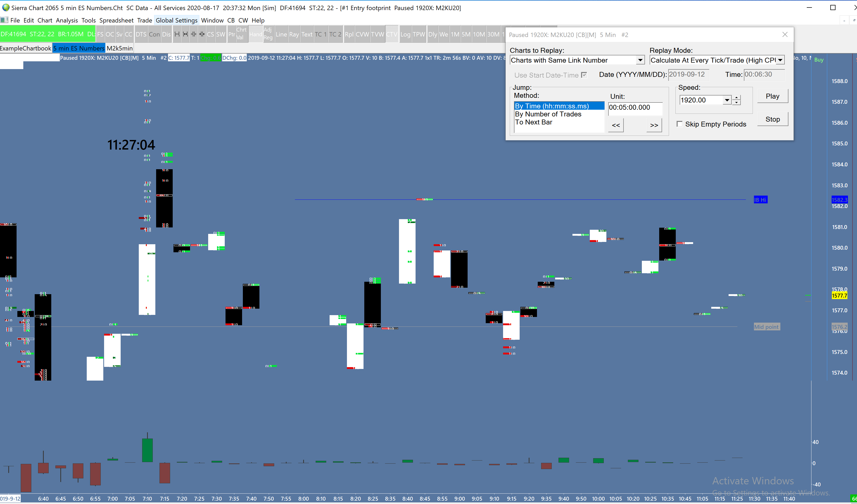Open the Speed value dropdown
857x504 pixels.
pyautogui.click(x=727, y=100)
